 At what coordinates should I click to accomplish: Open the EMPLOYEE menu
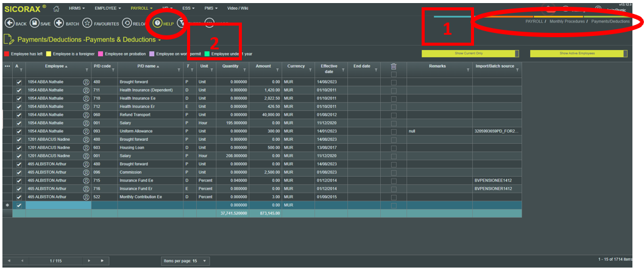pos(110,9)
